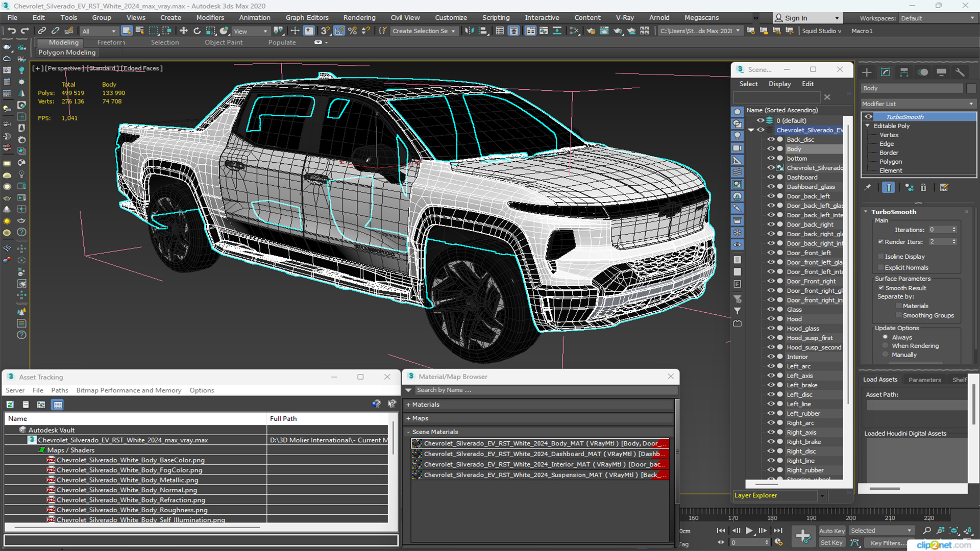This screenshot has width=980, height=551.
Task: Toggle visibility eye of Dashboard object
Action: 771,177
